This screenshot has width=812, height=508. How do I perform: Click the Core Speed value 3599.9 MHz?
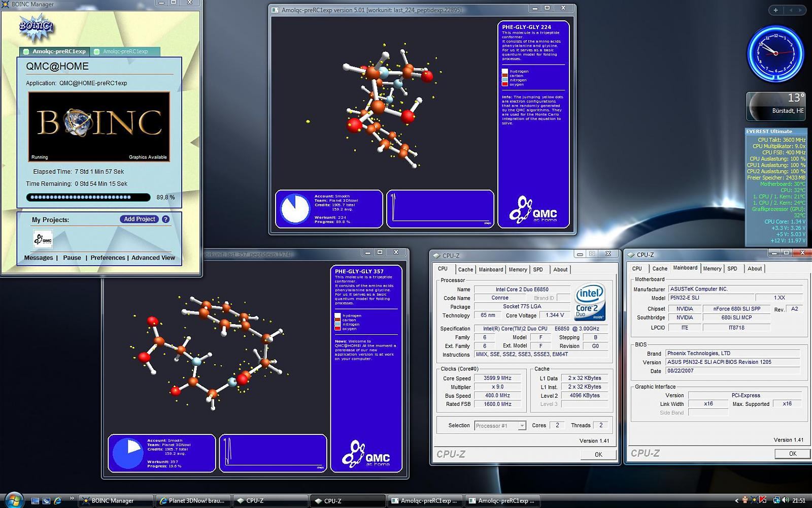pyautogui.click(x=497, y=378)
